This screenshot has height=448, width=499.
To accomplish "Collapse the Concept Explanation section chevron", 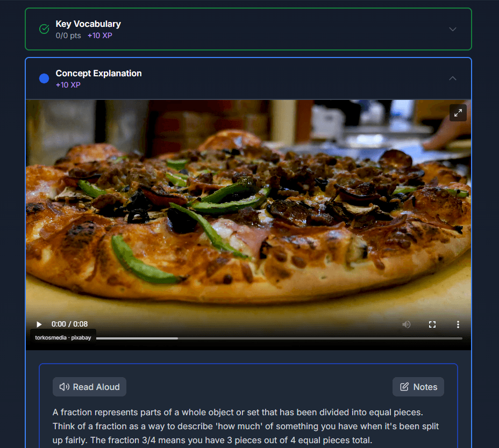I will 452,78.
